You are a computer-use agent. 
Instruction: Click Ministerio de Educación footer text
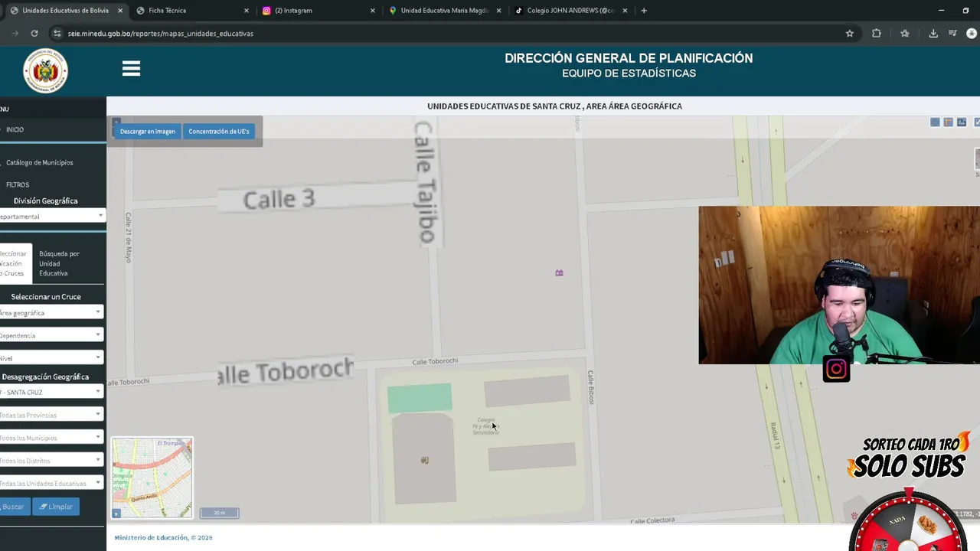(163, 537)
